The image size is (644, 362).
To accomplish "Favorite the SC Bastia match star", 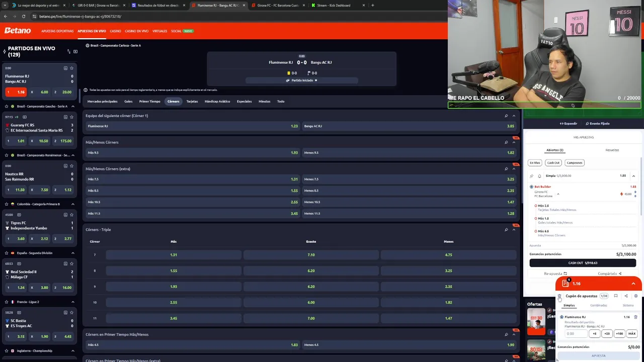I will tap(71, 312).
